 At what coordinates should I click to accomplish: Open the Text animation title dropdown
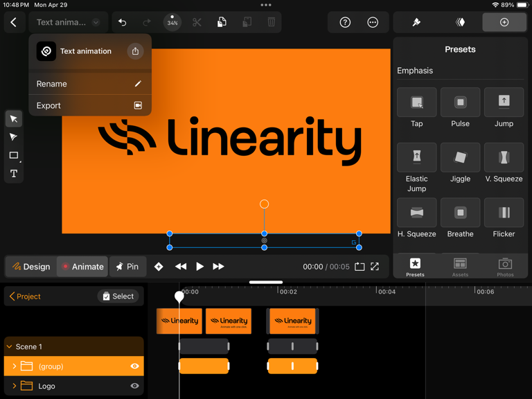click(x=68, y=22)
